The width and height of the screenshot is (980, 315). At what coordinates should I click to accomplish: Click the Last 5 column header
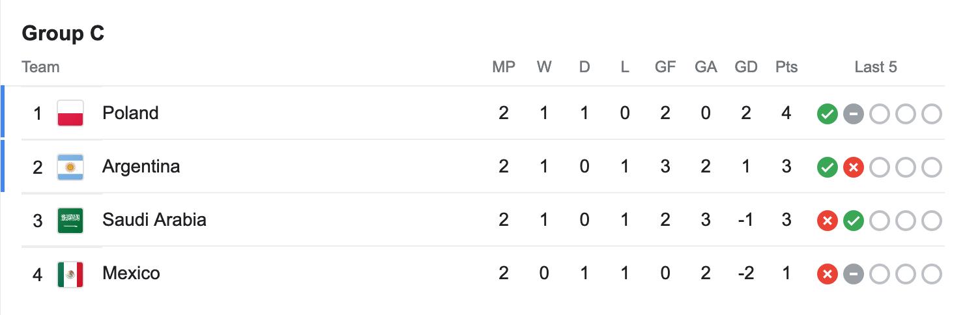tap(876, 67)
